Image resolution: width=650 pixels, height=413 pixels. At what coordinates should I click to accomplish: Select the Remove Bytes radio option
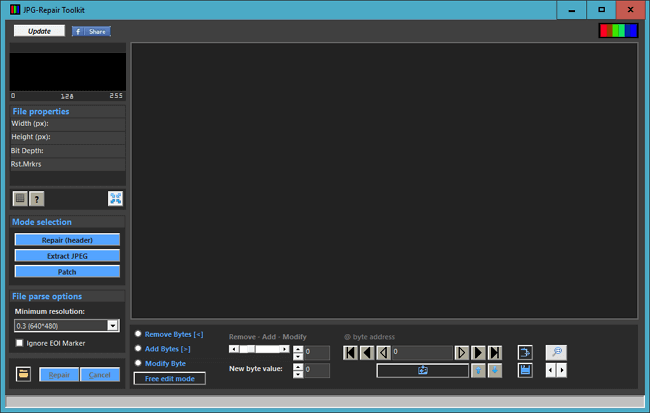138,334
